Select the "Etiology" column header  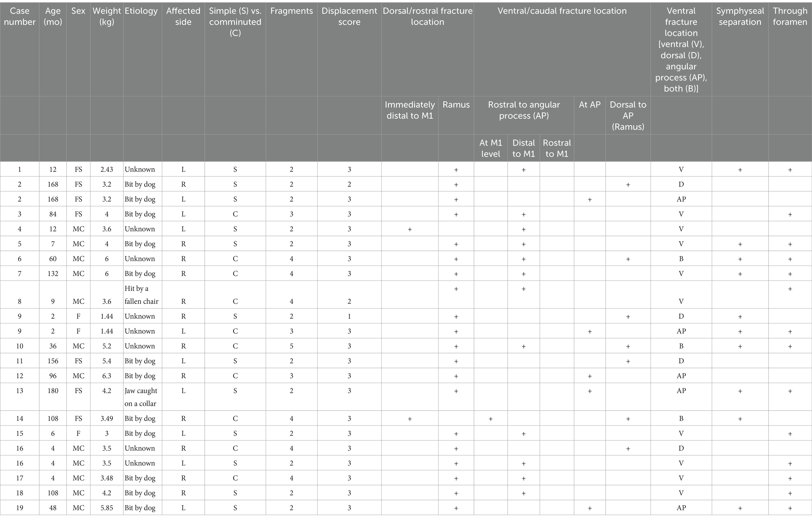141,11
